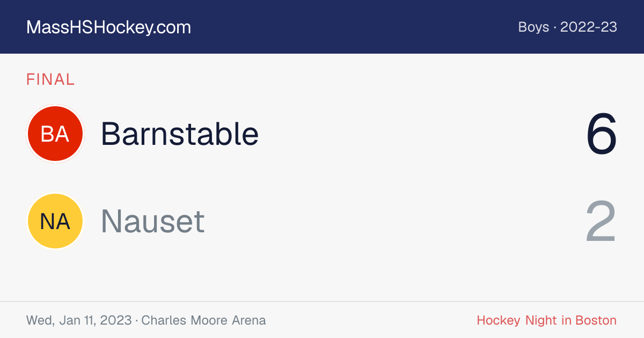644x338 pixels.
Task: Click the navy header bar's empty middle area
Action: (x=354, y=27)
